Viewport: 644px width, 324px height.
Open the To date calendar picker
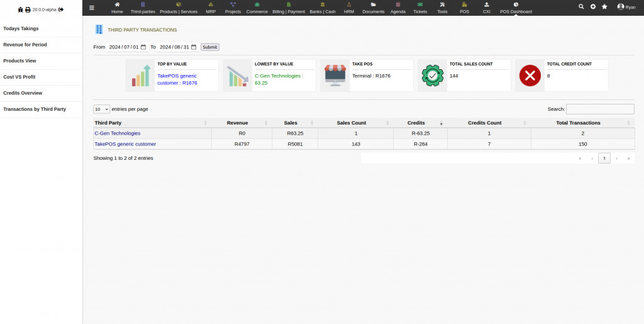pos(194,47)
